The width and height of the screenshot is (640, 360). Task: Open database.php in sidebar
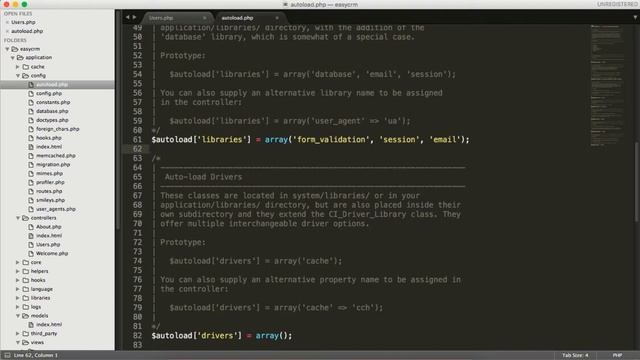point(52,111)
